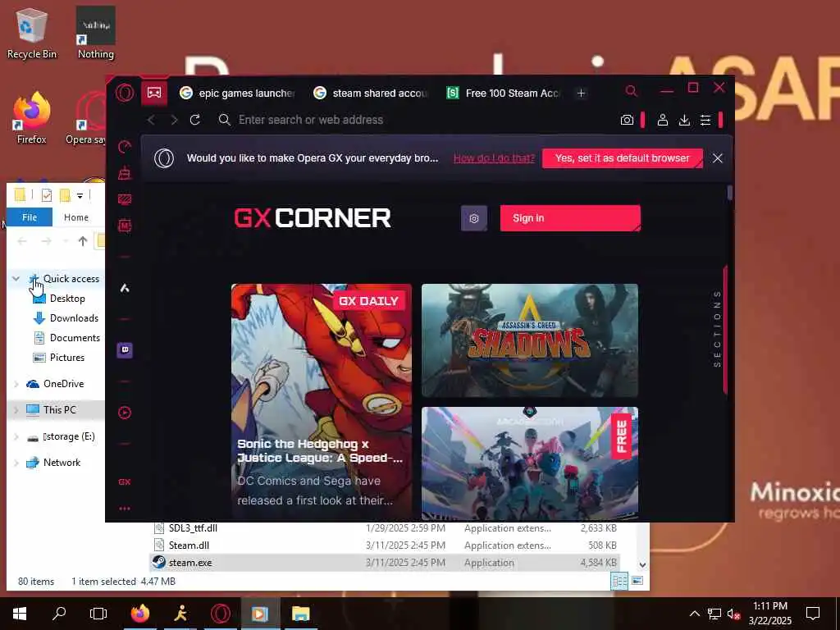Dismiss the default browser prompt
This screenshot has height=630, width=840.
pyautogui.click(x=717, y=158)
